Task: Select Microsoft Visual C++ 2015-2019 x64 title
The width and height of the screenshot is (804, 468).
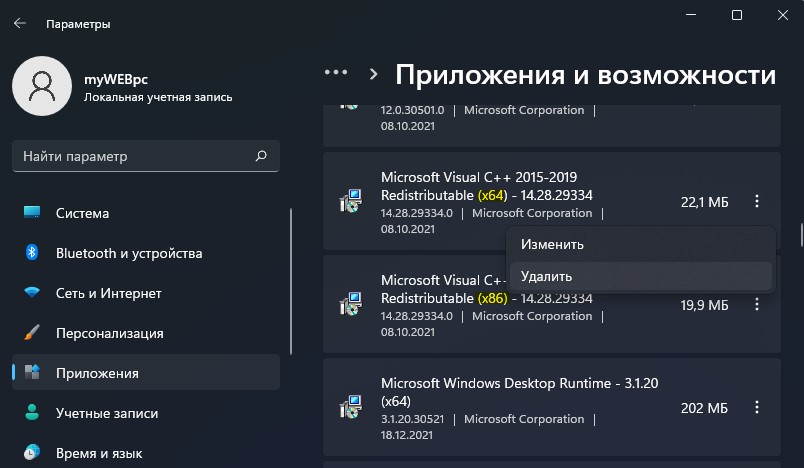Action: 487,186
